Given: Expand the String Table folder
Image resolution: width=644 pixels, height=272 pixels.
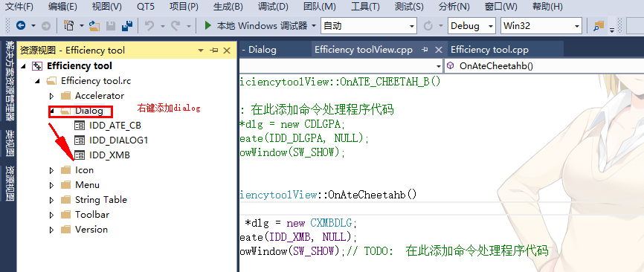Looking at the screenshot, I should tap(52, 200).
